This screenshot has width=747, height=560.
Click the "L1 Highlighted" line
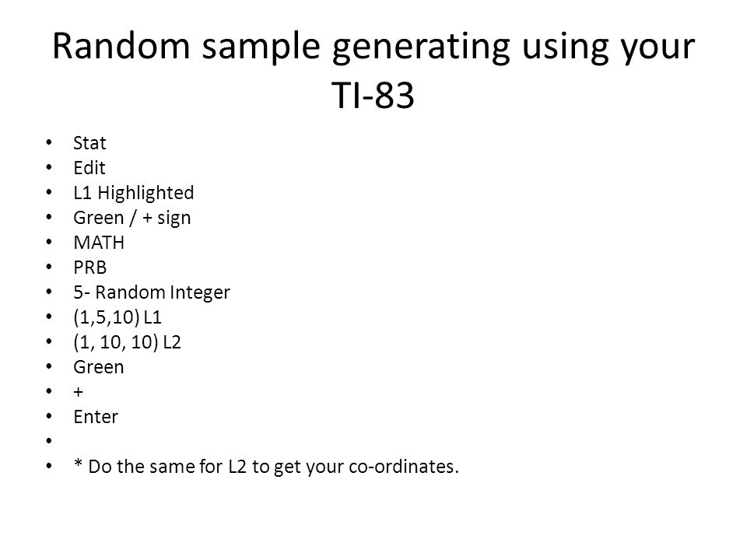tap(133, 193)
